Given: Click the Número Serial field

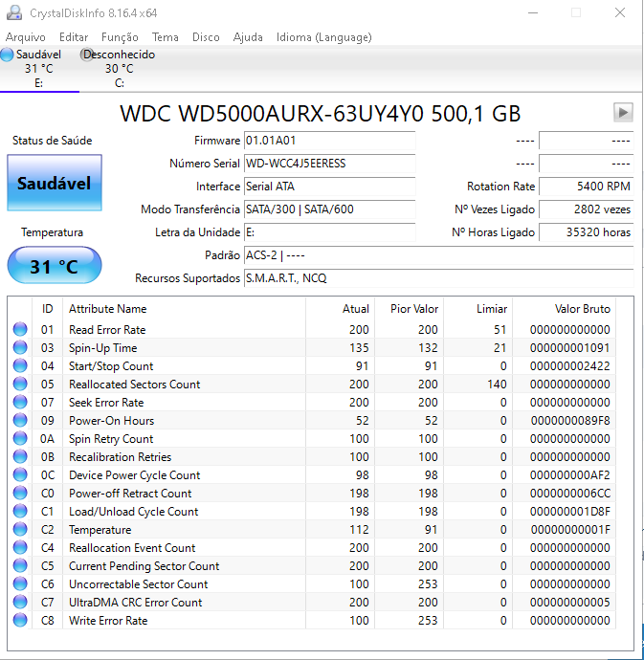Looking at the screenshot, I should (329, 164).
